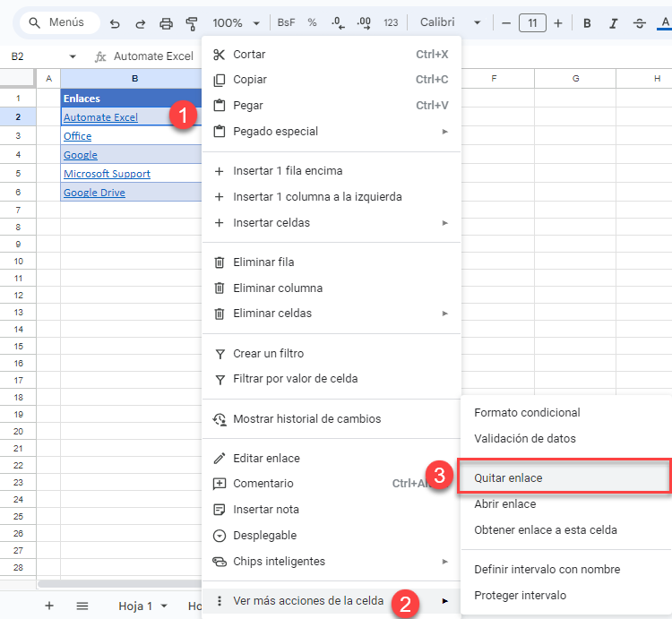Choose Copiar from context menu

point(332,80)
